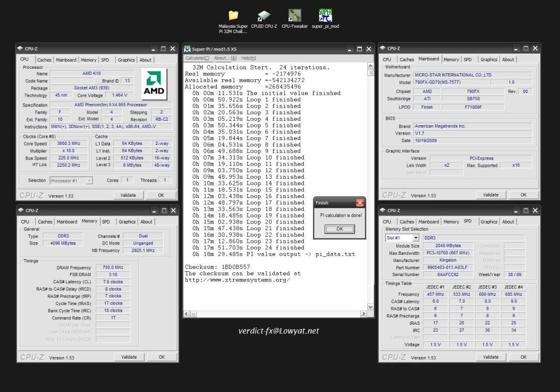Screen dimensions: 560x392
Task: Minimize the Super PI window
Action: point(350,49)
